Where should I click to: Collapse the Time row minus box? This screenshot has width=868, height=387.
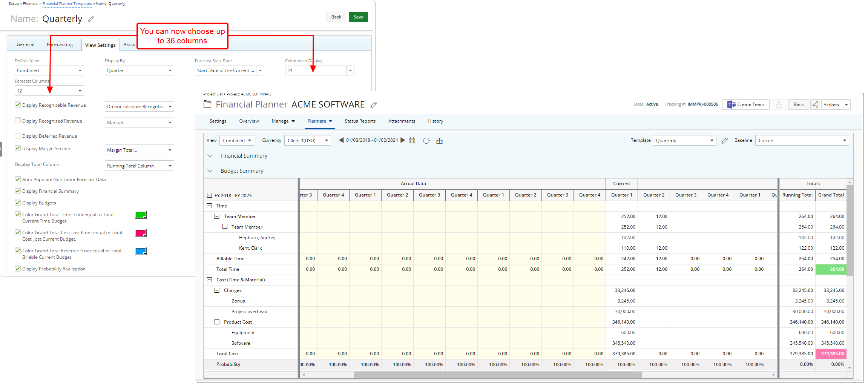[x=210, y=206]
